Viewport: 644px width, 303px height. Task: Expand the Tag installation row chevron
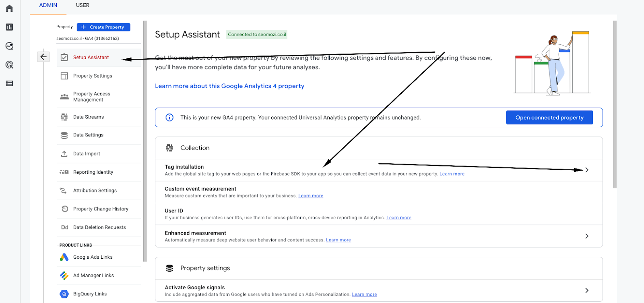click(587, 170)
